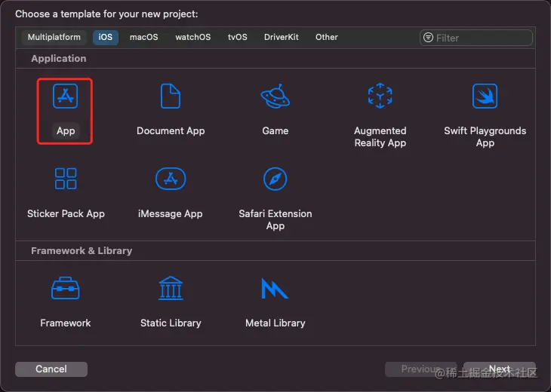Select the Document App template icon
551x392 pixels.
[x=171, y=96]
